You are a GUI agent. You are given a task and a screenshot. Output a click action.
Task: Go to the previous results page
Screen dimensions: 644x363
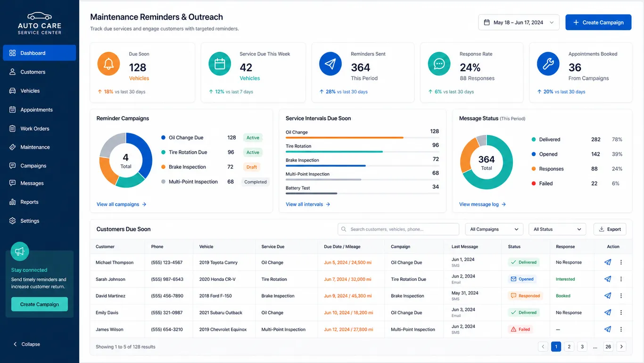coord(543,347)
